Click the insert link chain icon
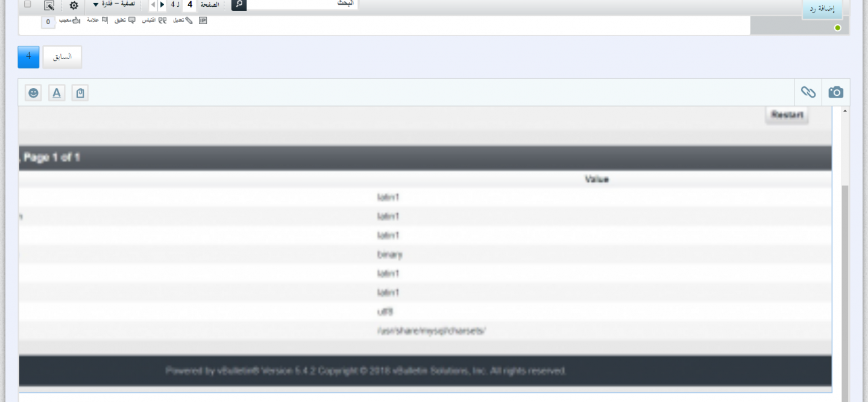The height and width of the screenshot is (402, 868). tap(808, 92)
